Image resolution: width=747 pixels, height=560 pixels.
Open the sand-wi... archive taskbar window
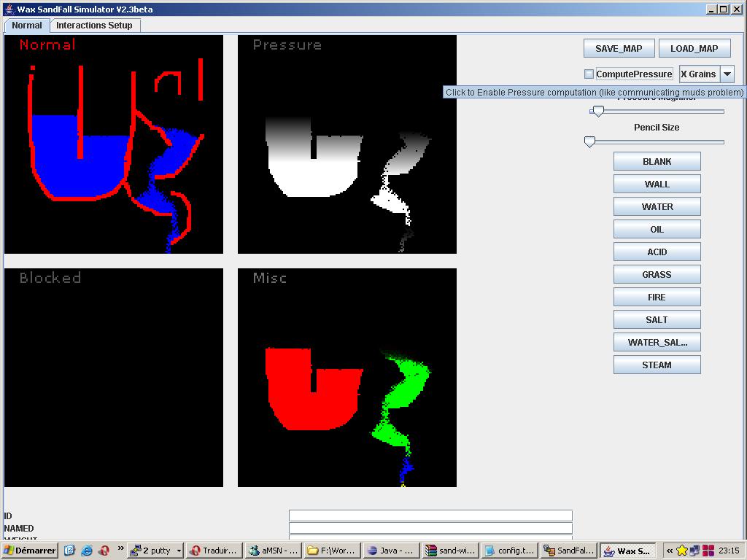pyautogui.click(x=450, y=551)
